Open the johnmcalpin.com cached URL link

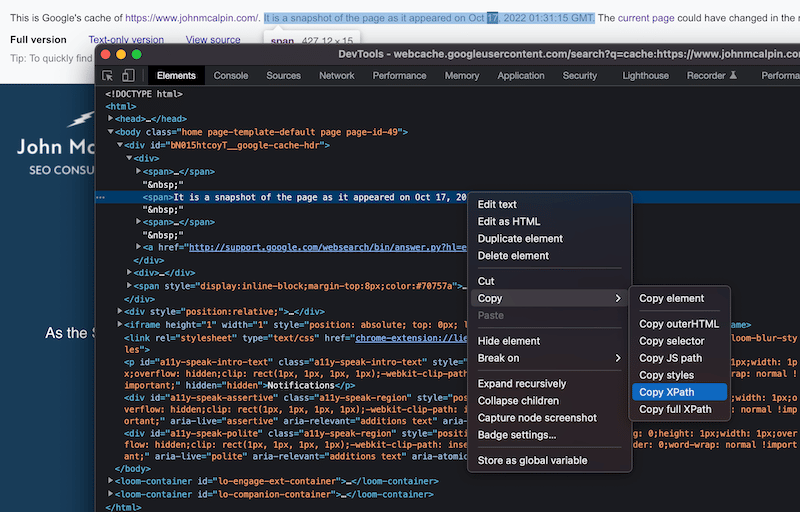(x=191, y=18)
